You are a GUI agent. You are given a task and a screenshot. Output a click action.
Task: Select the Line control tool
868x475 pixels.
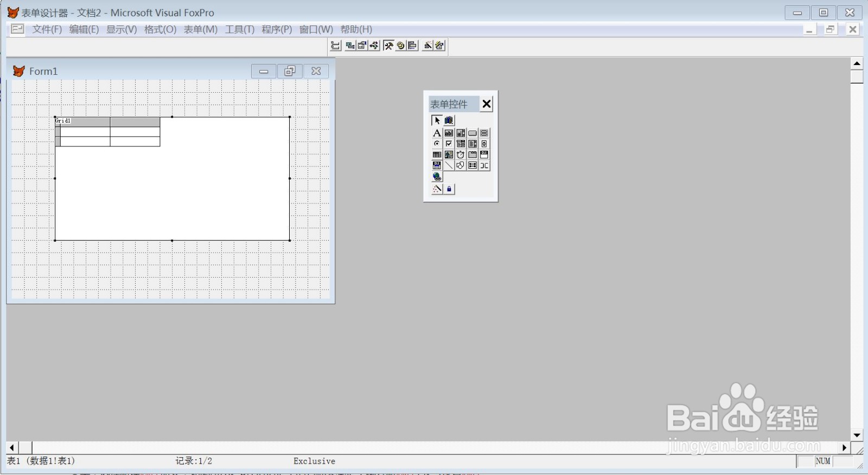point(449,165)
